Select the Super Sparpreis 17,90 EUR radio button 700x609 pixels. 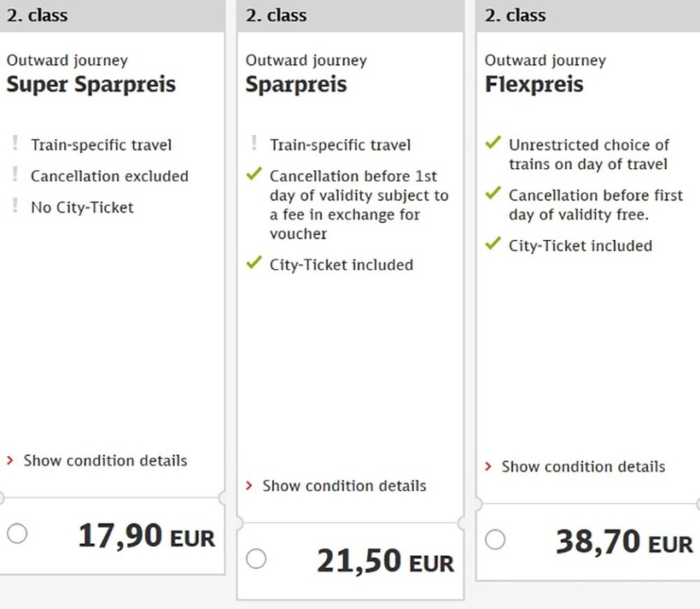pyautogui.click(x=17, y=534)
